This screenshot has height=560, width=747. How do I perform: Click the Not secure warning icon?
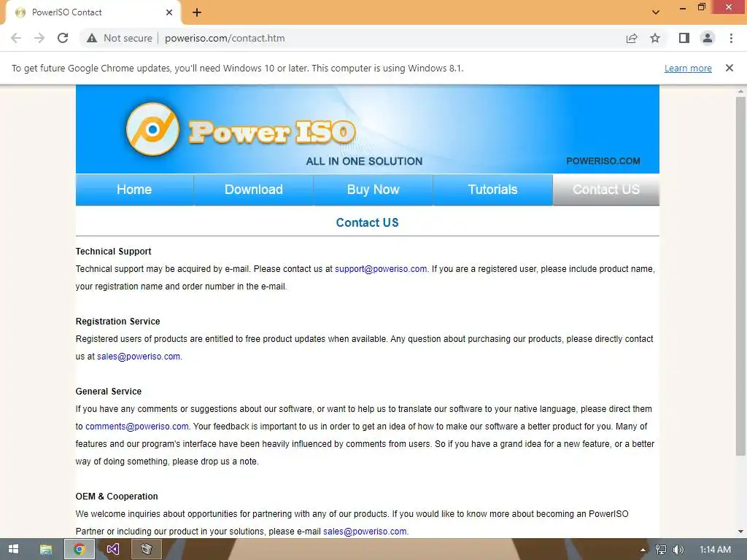click(92, 38)
